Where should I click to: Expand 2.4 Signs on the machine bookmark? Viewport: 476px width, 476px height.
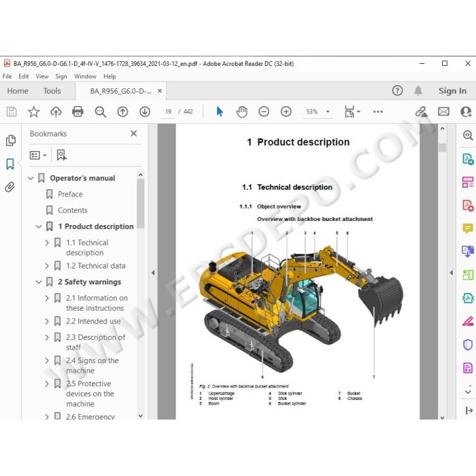(x=47, y=360)
